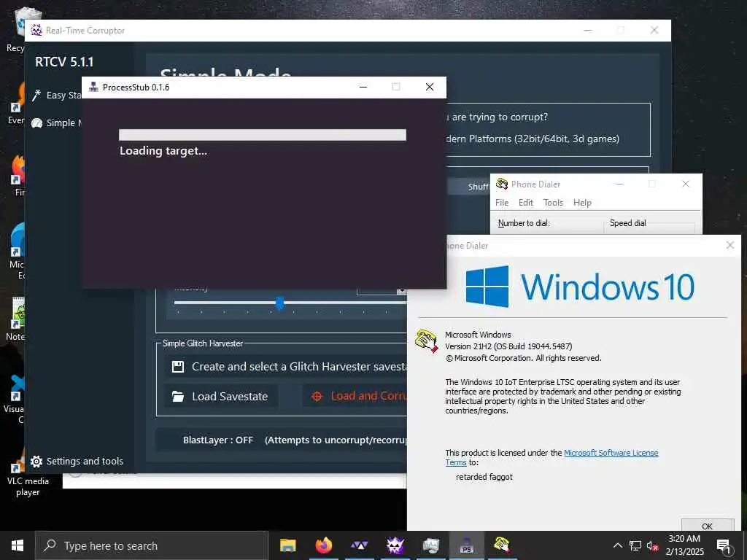Minimize the Phone Dialer window
Viewport: 747px width, 560px height.
click(x=619, y=184)
